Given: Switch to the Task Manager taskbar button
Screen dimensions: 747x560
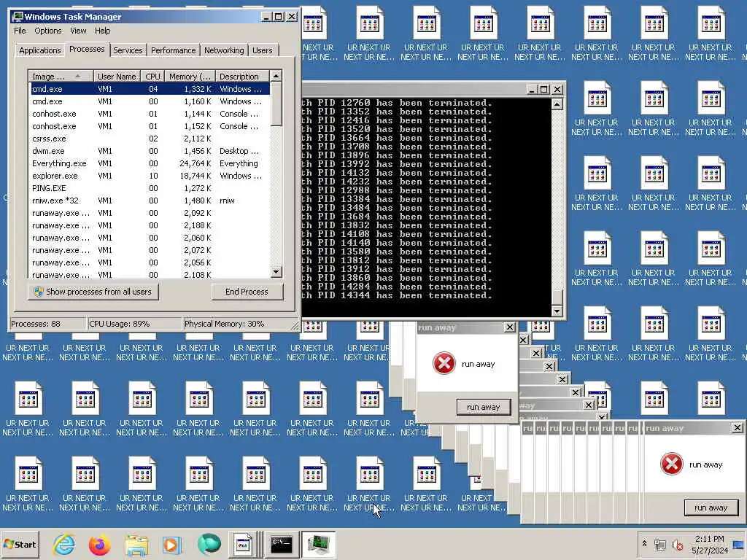Looking at the screenshot, I should (318, 544).
